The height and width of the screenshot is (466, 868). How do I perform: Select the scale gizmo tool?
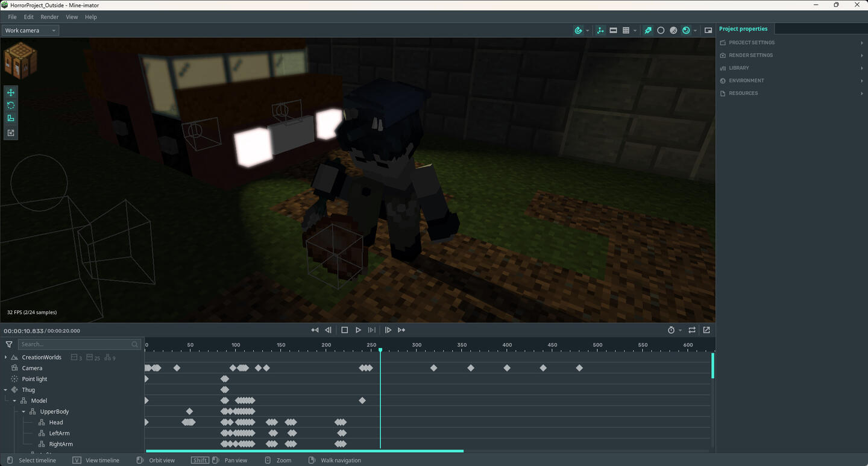point(11,119)
